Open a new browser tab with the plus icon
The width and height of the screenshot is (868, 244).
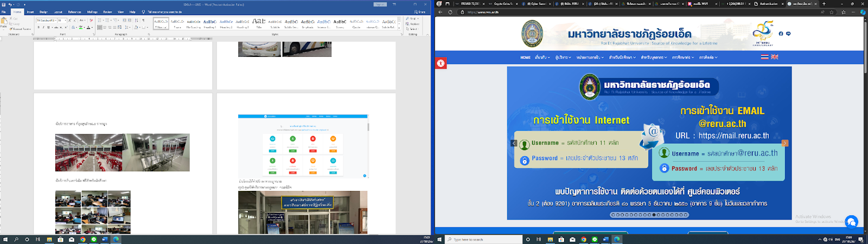(x=824, y=4)
